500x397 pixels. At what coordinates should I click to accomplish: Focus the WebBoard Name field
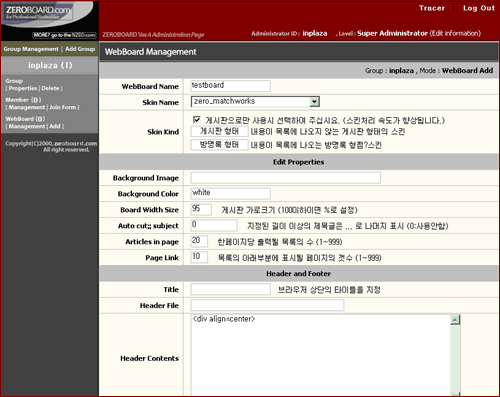pyautogui.click(x=230, y=86)
